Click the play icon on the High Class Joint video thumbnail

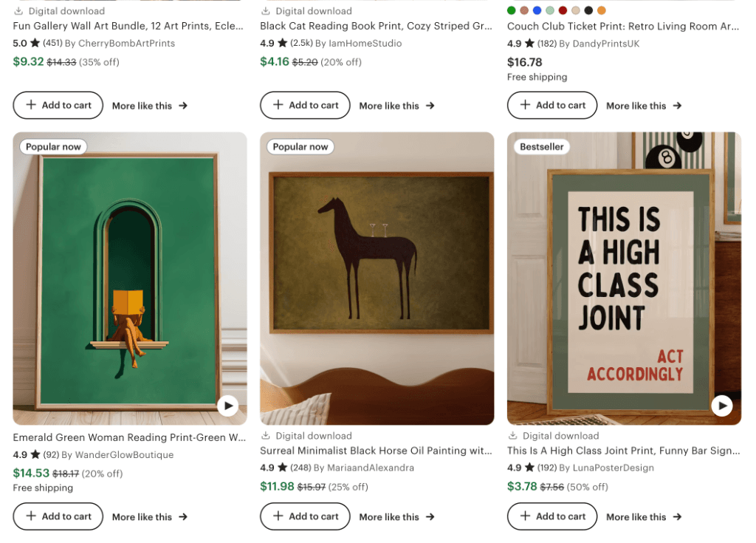721,406
